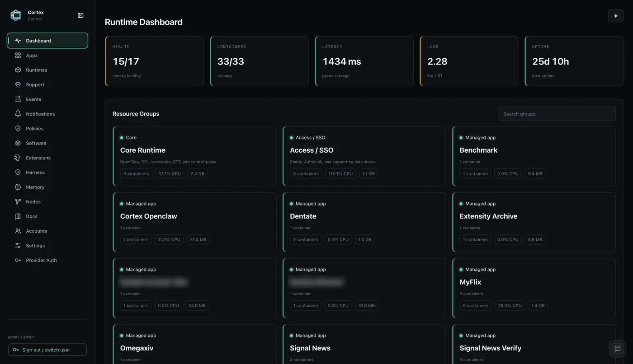633x364 pixels.
Task: Click the Health 15/17 stat card
Action: pyautogui.click(x=154, y=61)
